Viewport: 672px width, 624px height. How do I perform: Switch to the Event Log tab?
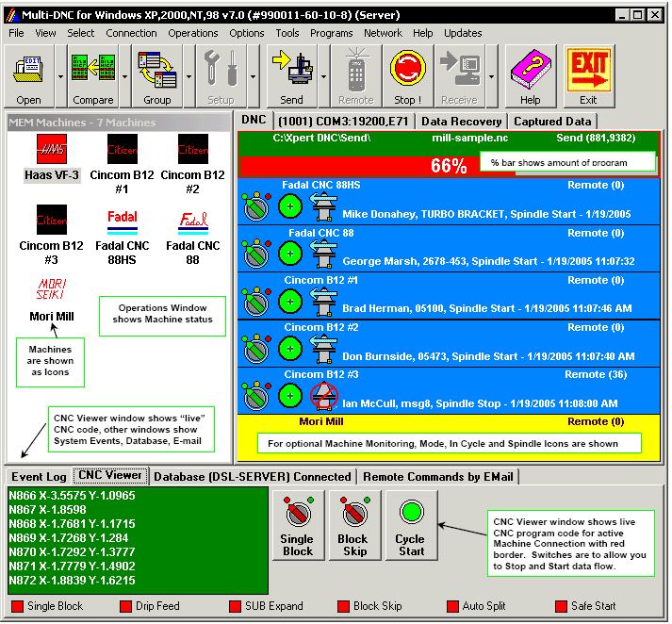pyautogui.click(x=39, y=477)
